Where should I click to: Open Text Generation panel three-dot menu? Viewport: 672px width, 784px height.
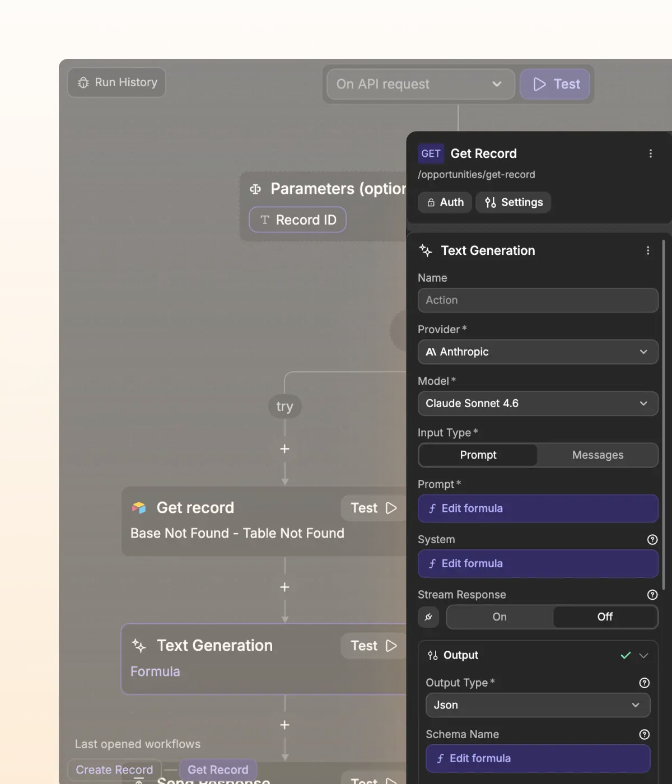coord(648,250)
